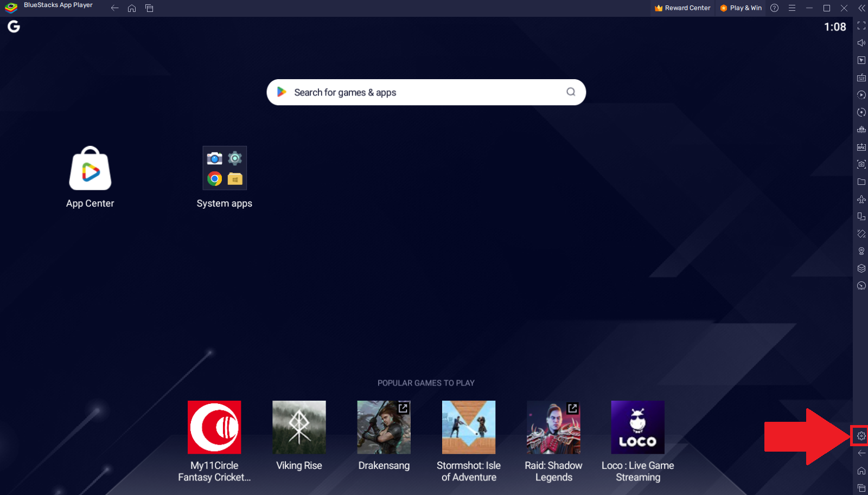Viewport: 868px width, 495px height.
Task: Open the Reward Center tab
Action: click(682, 8)
